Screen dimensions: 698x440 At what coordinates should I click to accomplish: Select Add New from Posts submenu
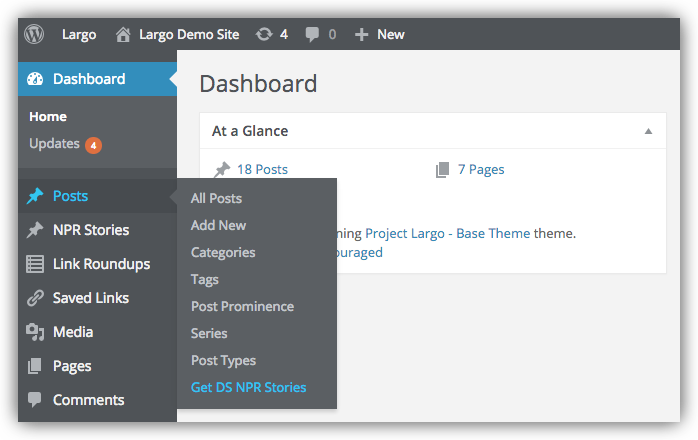click(219, 225)
